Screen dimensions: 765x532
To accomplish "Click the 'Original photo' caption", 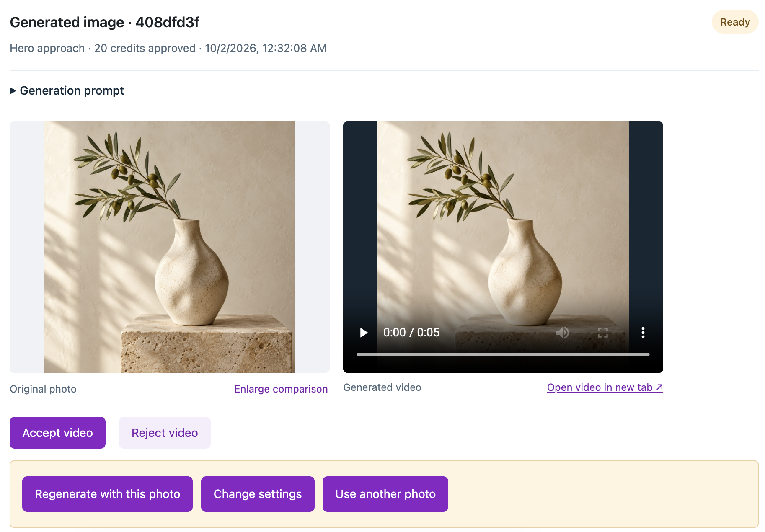I will coord(43,389).
